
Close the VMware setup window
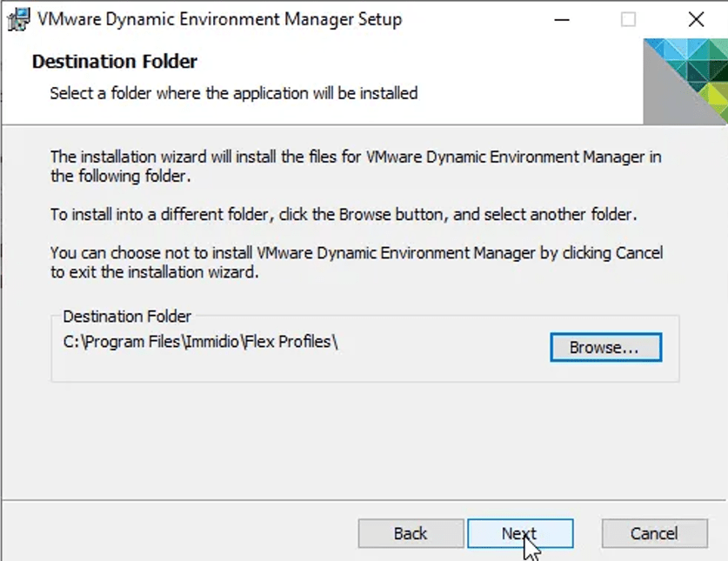coord(695,19)
